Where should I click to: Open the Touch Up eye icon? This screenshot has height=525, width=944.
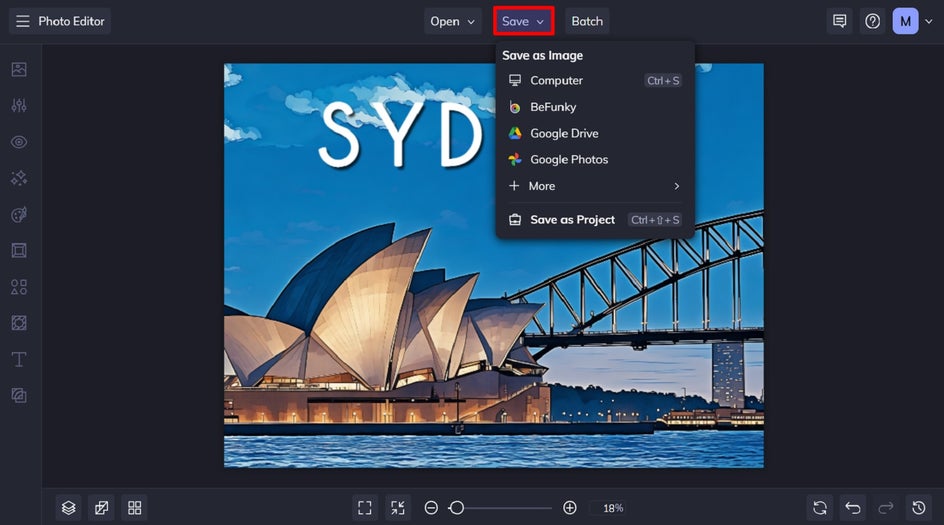click(x=19, y=142)
